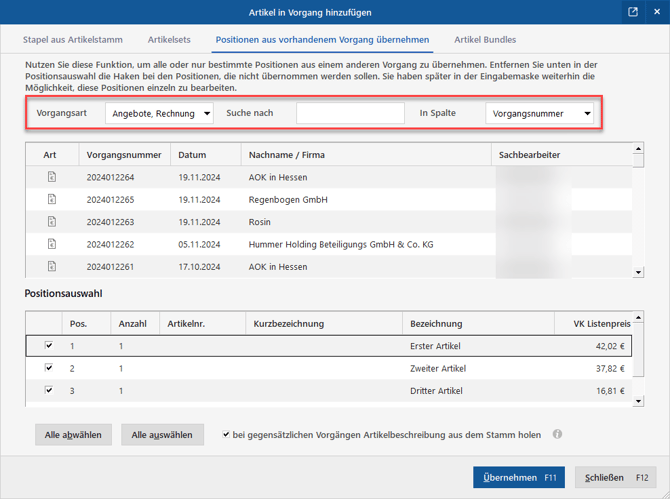Click the Anzahl column header
Viewport: 670px width, 499px height.
pos(135,323)
